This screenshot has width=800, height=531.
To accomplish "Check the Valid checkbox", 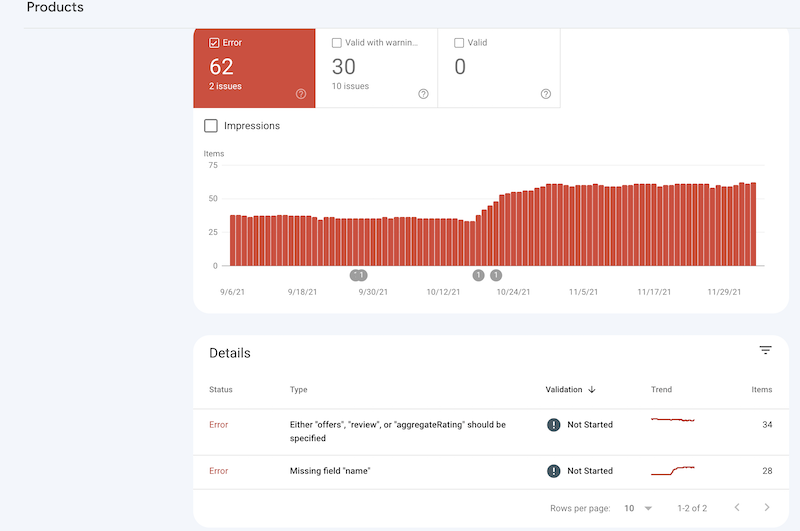I will point(459,43).
